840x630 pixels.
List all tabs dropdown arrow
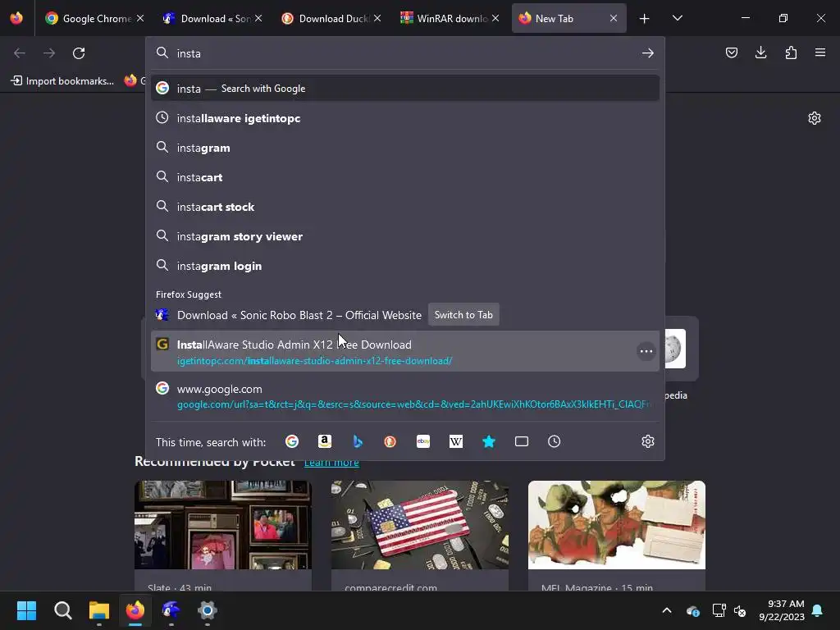click(x=677, y=18)
